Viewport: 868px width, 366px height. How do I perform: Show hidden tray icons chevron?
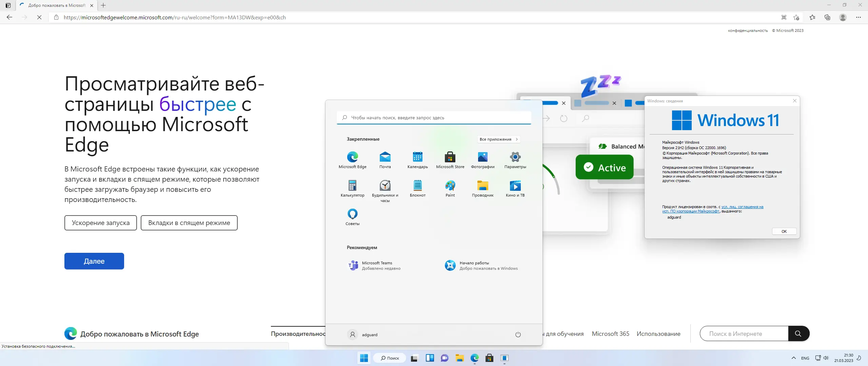[793, 358]
